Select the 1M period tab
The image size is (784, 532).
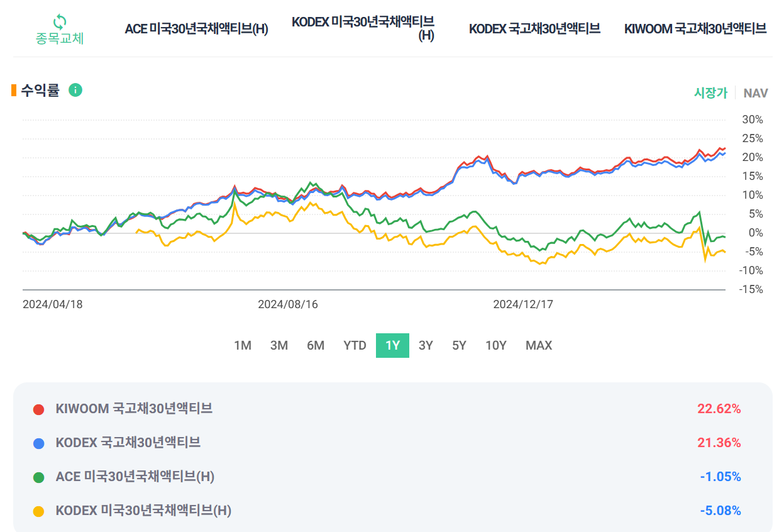pyautogui.click(x=243, y=345)
